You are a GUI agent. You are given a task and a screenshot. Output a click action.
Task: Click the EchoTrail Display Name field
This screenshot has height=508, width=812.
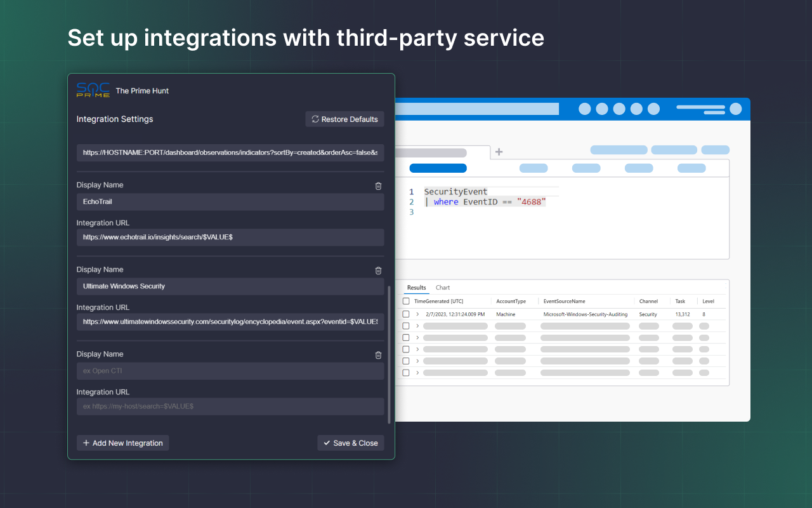(x=230, y=202)
